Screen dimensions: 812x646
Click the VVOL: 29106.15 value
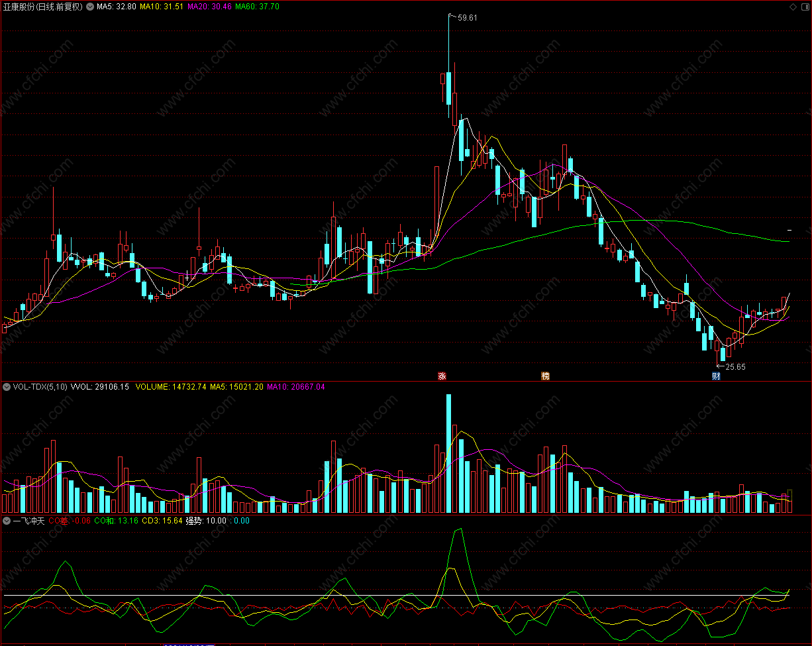pos(100,387)
